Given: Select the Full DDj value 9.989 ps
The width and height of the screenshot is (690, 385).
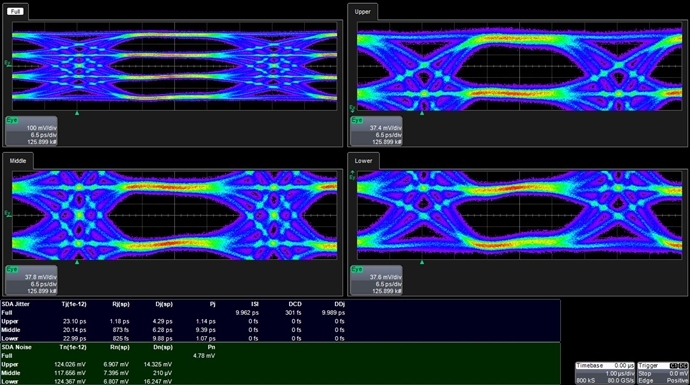Looking at the screenshot, I should 333,313.
